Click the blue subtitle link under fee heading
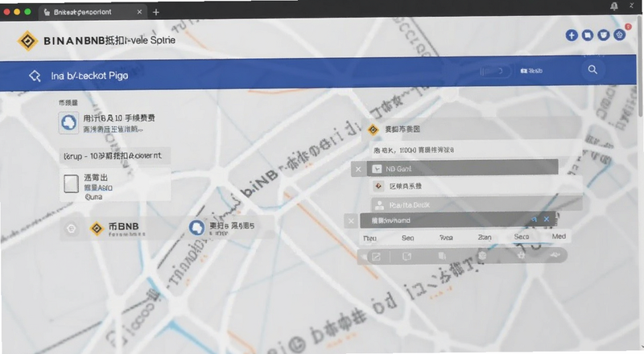 point(113,130)
